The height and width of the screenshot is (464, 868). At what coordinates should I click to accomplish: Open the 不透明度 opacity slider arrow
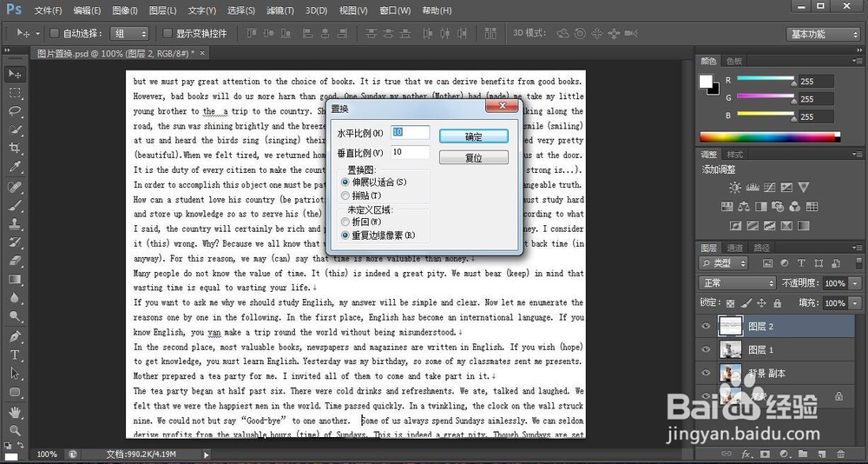coord(856,283)
